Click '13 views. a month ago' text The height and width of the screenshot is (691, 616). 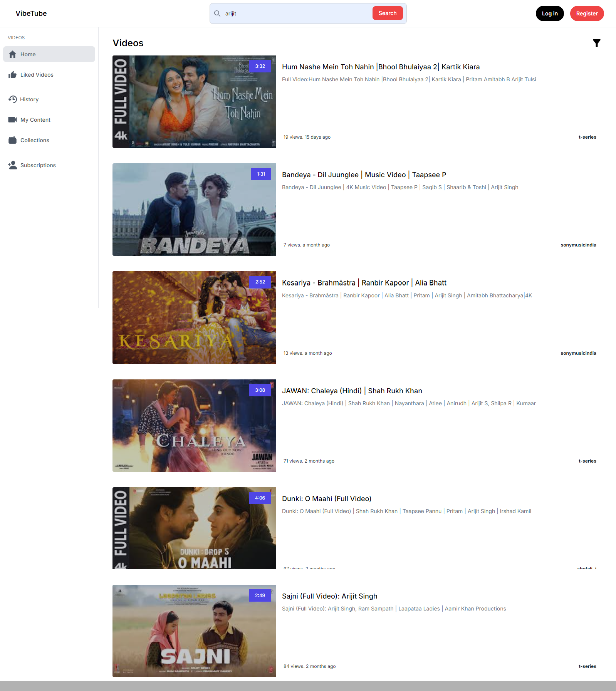click(308, 353)
